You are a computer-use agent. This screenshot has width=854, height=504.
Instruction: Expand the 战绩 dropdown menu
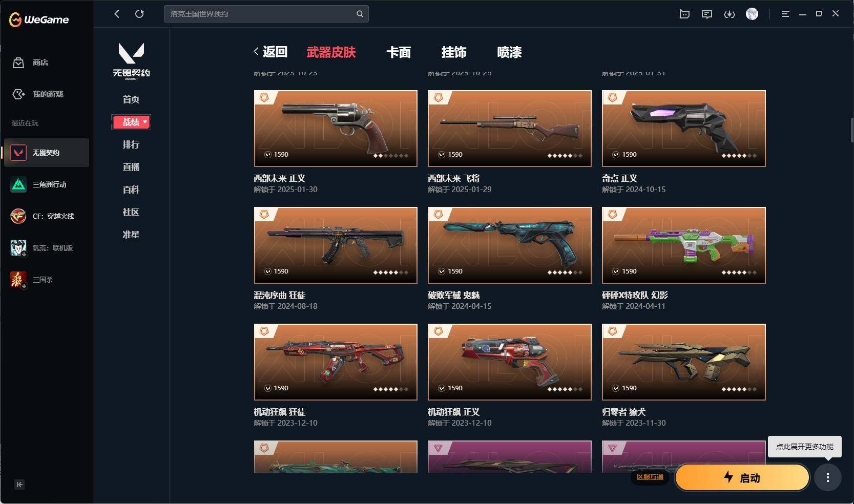click(131, 122)
